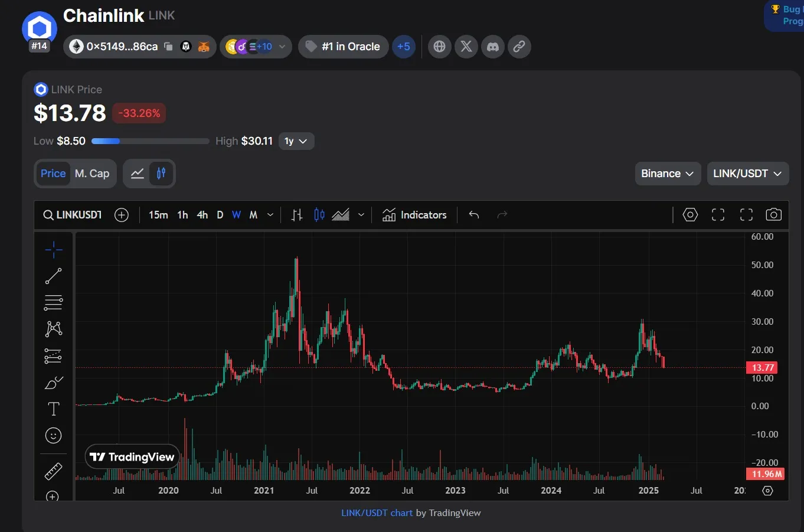Select the 4h timeframe
Screen dimensions: 804x532
[202, 215]
